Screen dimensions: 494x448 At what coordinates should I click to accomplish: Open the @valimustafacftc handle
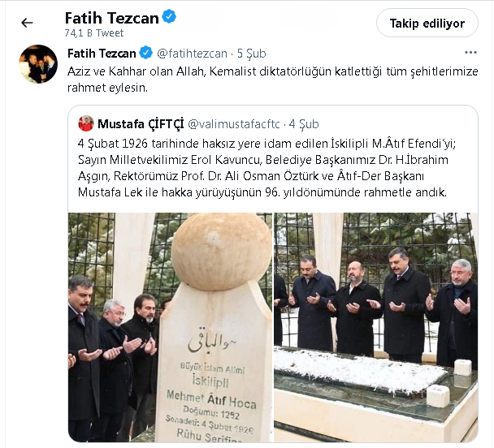pos(234,124)
